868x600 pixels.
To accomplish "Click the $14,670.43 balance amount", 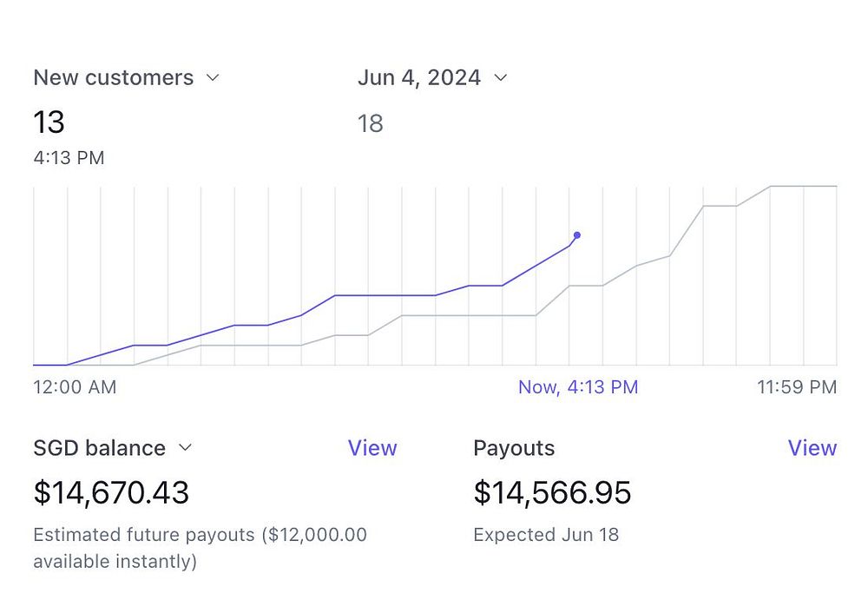I will (x=111, y=493).
